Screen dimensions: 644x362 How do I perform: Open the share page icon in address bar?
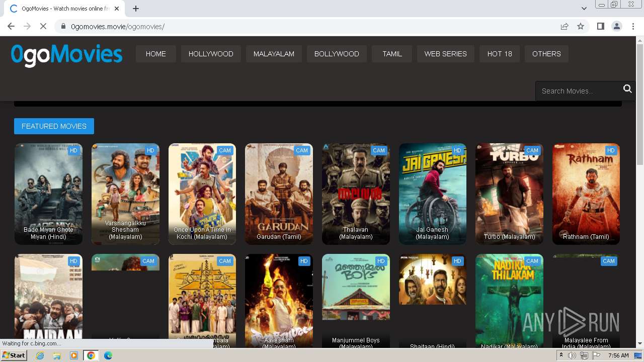pyautogui.click(x=565, y=26)
